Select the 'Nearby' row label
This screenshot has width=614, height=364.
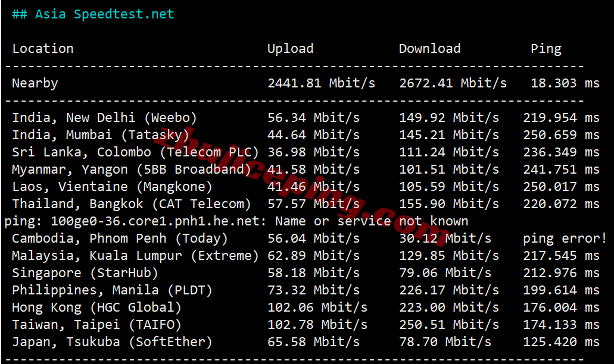(x=35, y=83)
